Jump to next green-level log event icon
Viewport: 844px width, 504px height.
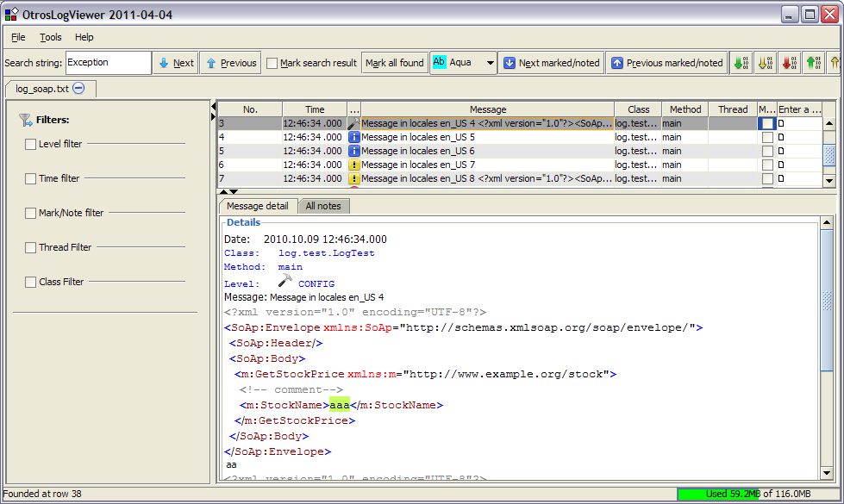coord(741,63)
